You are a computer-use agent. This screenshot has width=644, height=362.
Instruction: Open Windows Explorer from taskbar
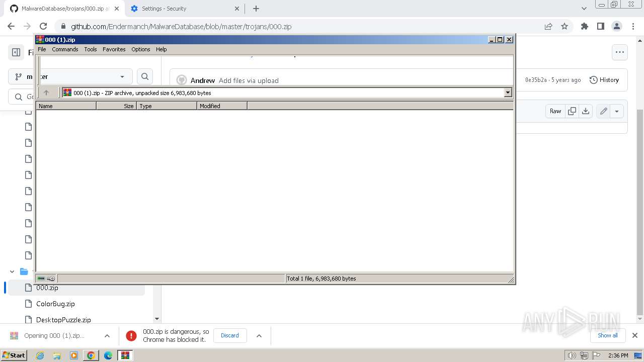(57, 355)
